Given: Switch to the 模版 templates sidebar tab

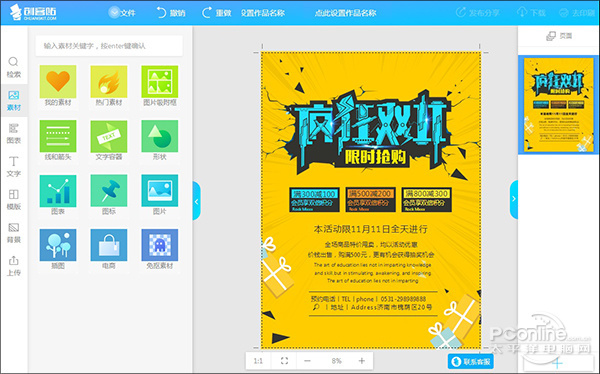Looking at the screenshot, I should (x=13, y=199).
